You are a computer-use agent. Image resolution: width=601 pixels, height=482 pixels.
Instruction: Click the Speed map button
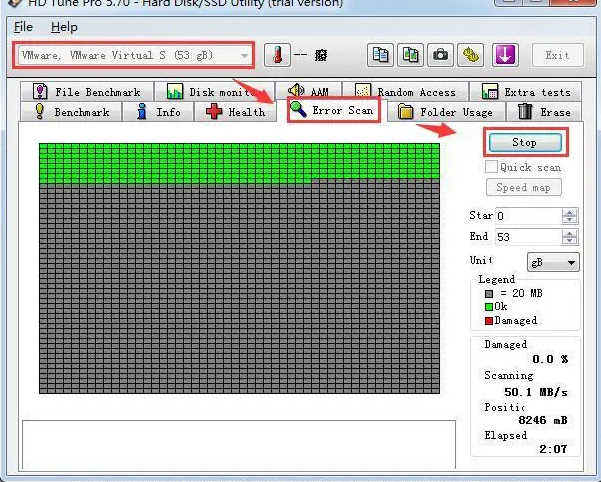525,188
